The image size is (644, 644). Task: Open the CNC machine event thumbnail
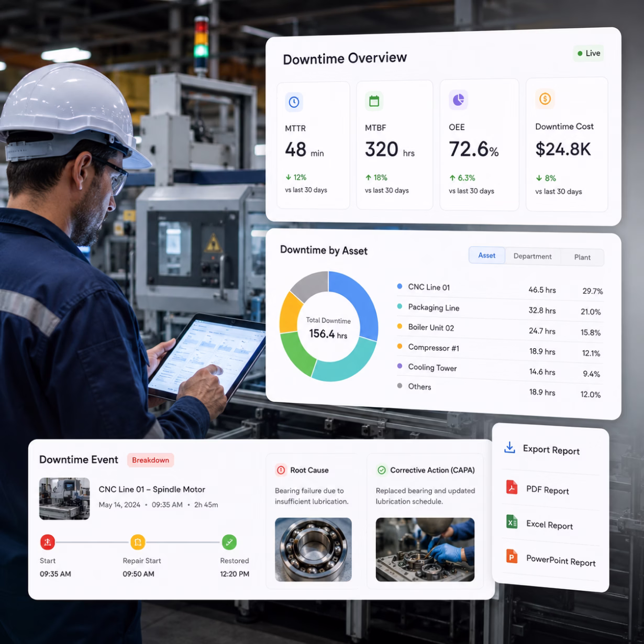tap(64, 498)
